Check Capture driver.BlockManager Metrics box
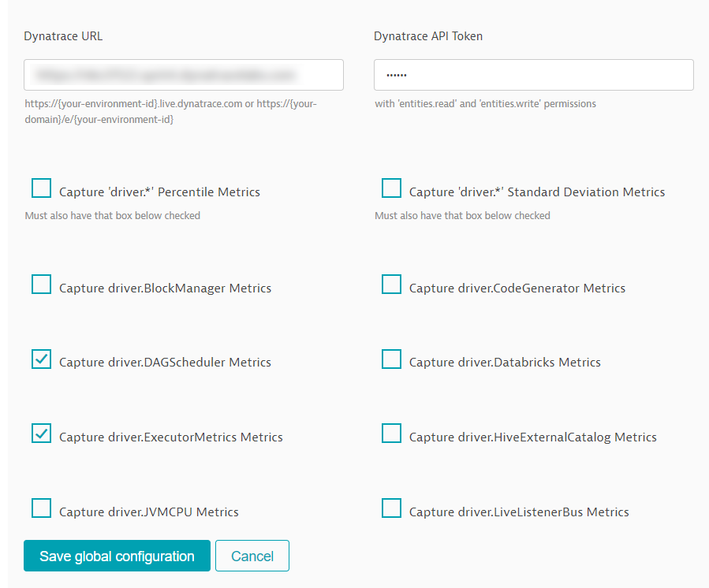This screenshot has width=709, height=588. coord(41,285)
